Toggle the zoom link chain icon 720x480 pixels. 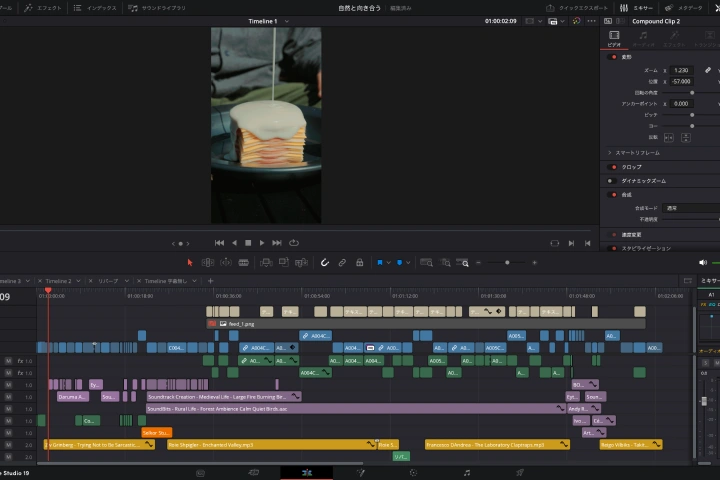708,70
